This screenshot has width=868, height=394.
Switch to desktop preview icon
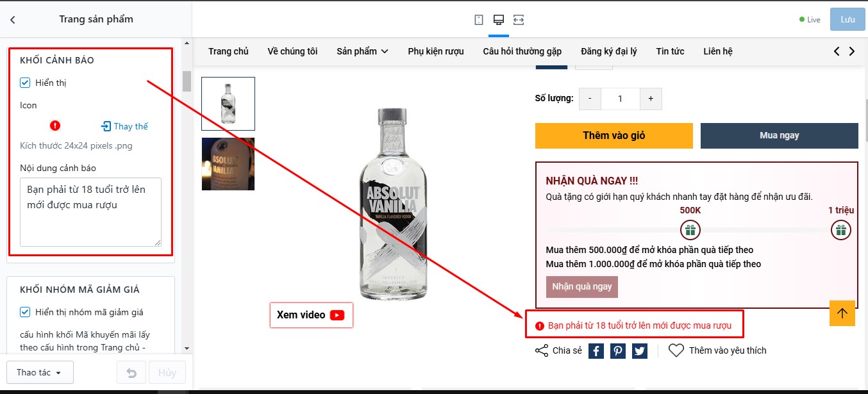498,20
